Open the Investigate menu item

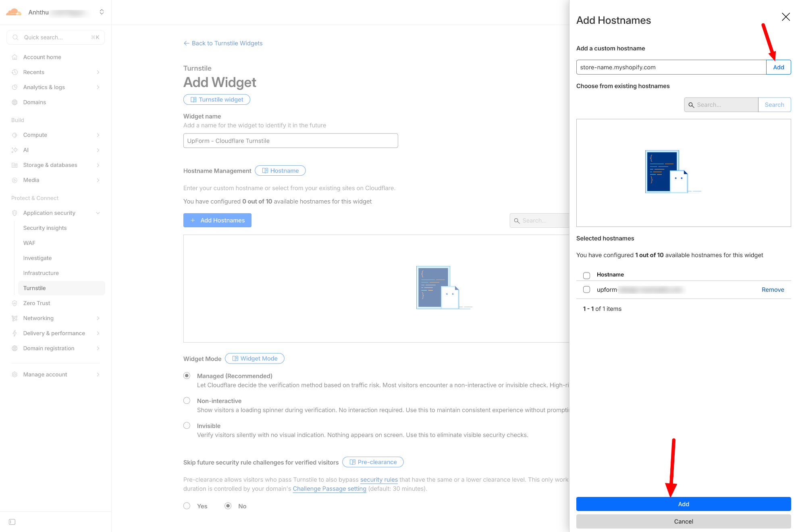point(37,258)
